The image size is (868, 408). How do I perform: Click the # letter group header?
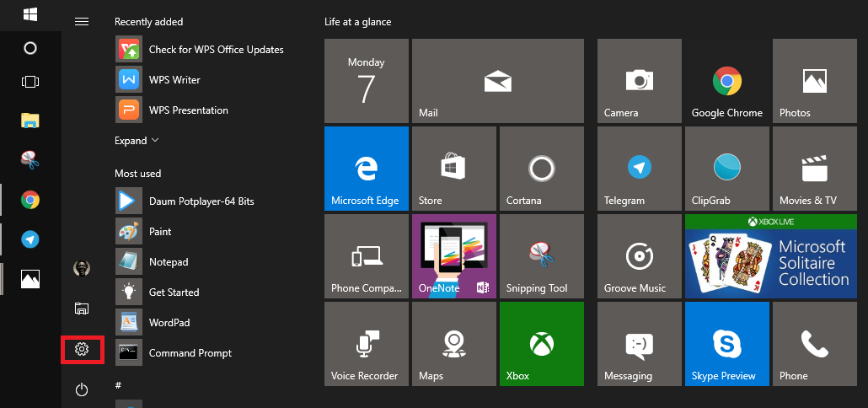(x=118, y=384)
